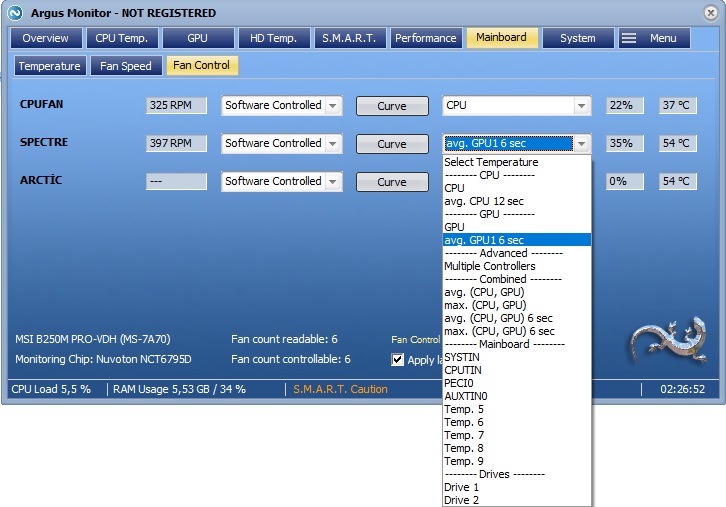Screen dimensions: 726x507
Task: Show the Fan Speed sub-tab
Action: pyautogui.click(x=126, y=66)
